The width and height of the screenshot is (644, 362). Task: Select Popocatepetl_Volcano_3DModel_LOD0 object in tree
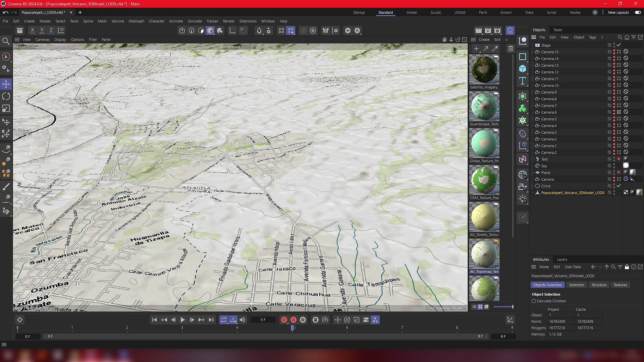573,193
